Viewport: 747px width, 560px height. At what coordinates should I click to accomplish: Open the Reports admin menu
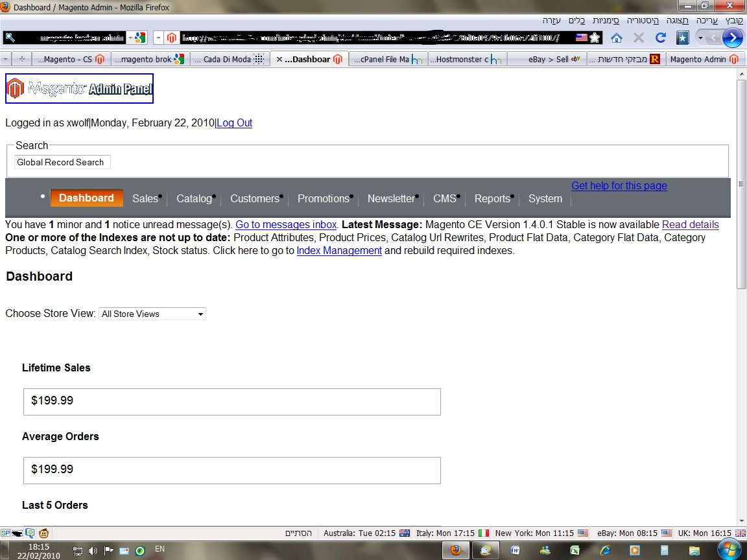492,198
